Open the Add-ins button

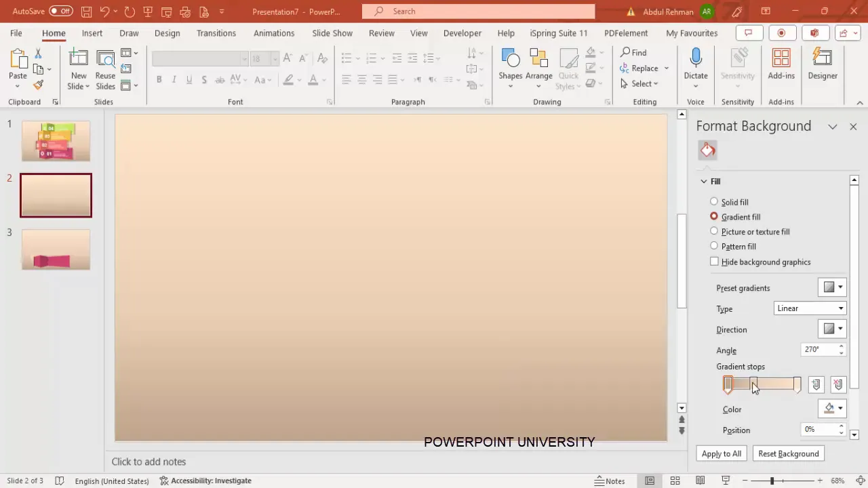tap(781, 65)
